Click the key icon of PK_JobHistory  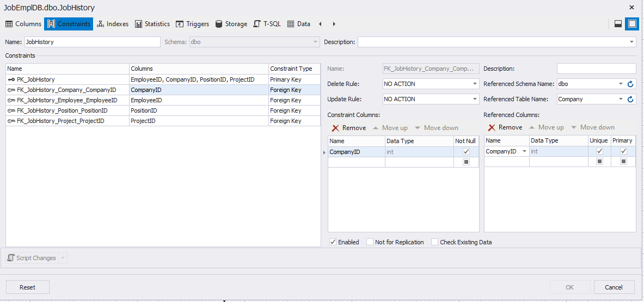[x=11, y=79]
